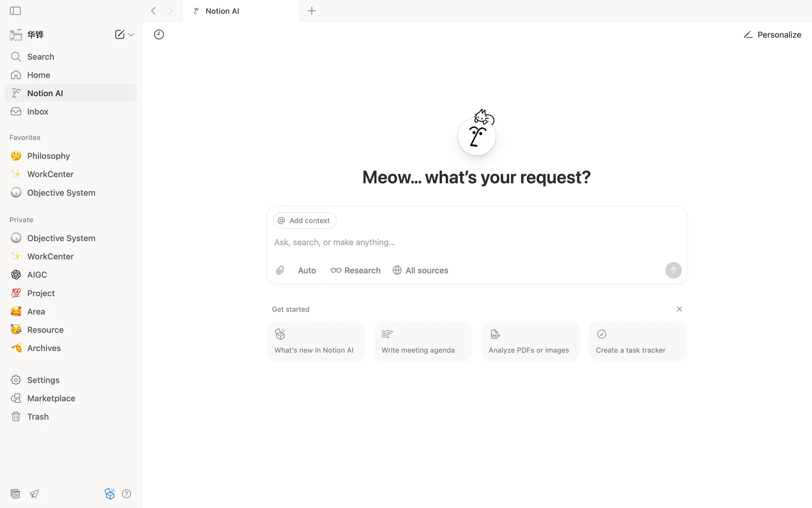This screenshot has height=508, width=812.
Task: Click the paperclip attach file icon
Action: tap(280, 270)
